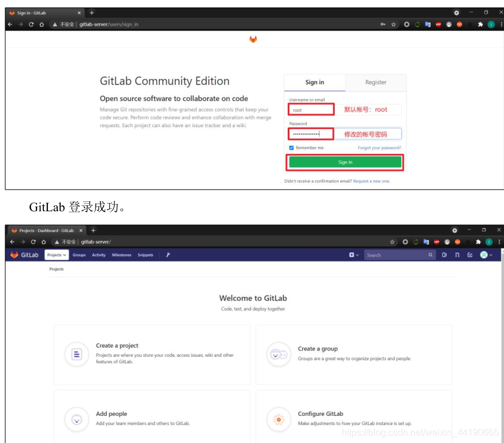Screen dimensions: 504x443
Task: Click the Welcome to GitLab heading
Action: pos(253,298)
